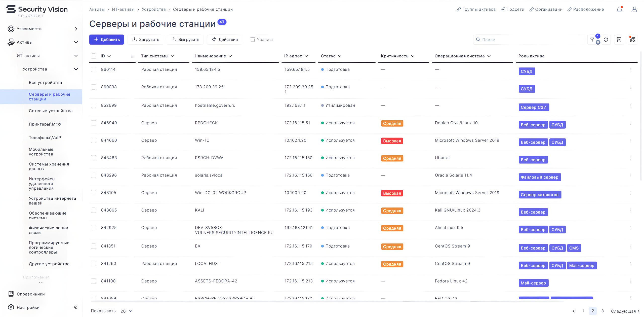
Task: Change rows-per-page dropdown showing 20
Action: [x=126, y=311]
